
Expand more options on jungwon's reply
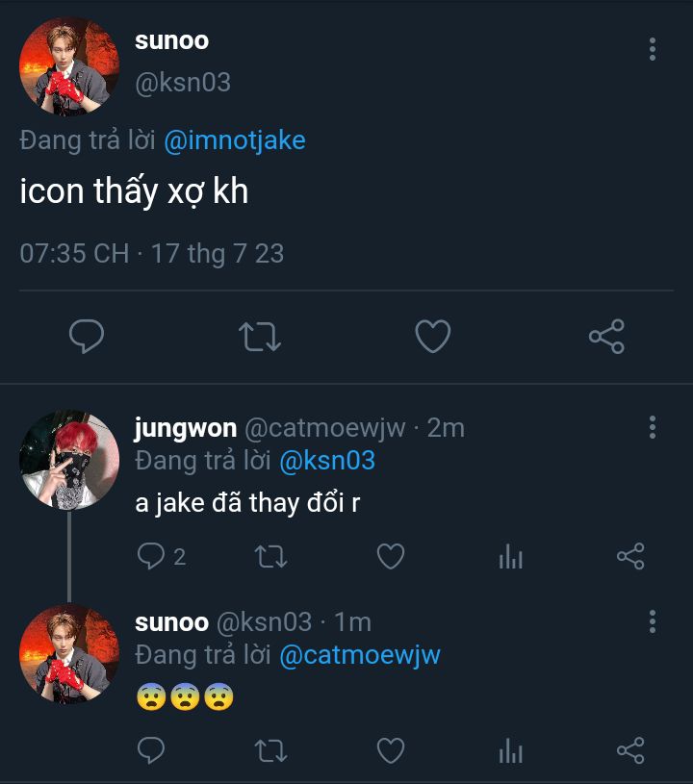pyautogui.click(x=653, y=427)
